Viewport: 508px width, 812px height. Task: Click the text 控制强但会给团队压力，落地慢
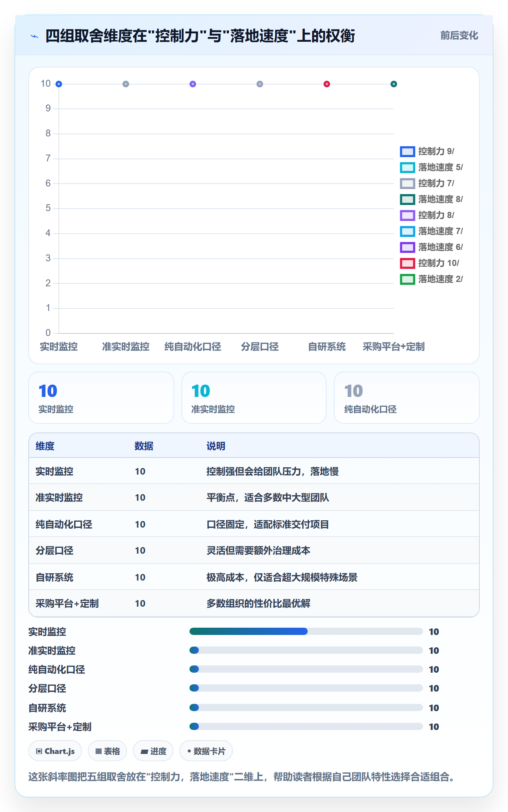[x=273, y=471]
